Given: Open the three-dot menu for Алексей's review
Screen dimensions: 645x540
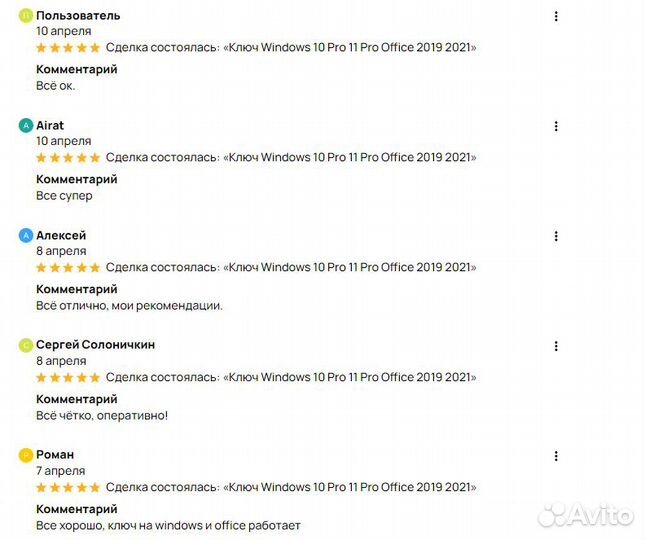Looking at the screenshot, I should pos(556,236).
